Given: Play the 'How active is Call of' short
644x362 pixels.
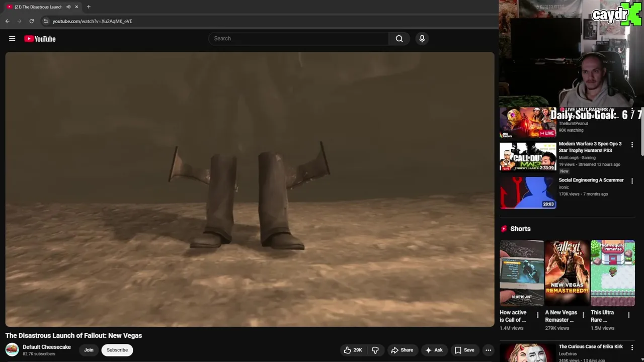Looking at the screenshot, I should (522, 273).
